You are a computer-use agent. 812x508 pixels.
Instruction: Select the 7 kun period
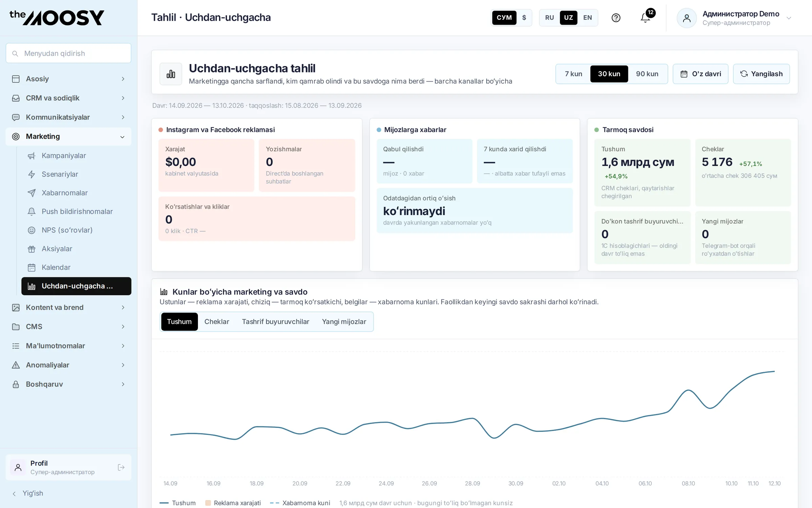coord(573,74)
